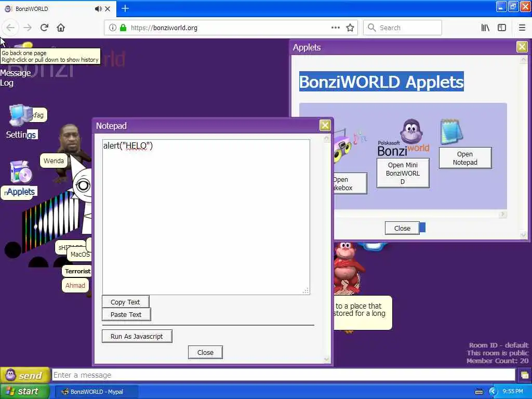Open the Message Log
Image resolution: width=532 pixels, height=399 pixels.
pos(16,78)
